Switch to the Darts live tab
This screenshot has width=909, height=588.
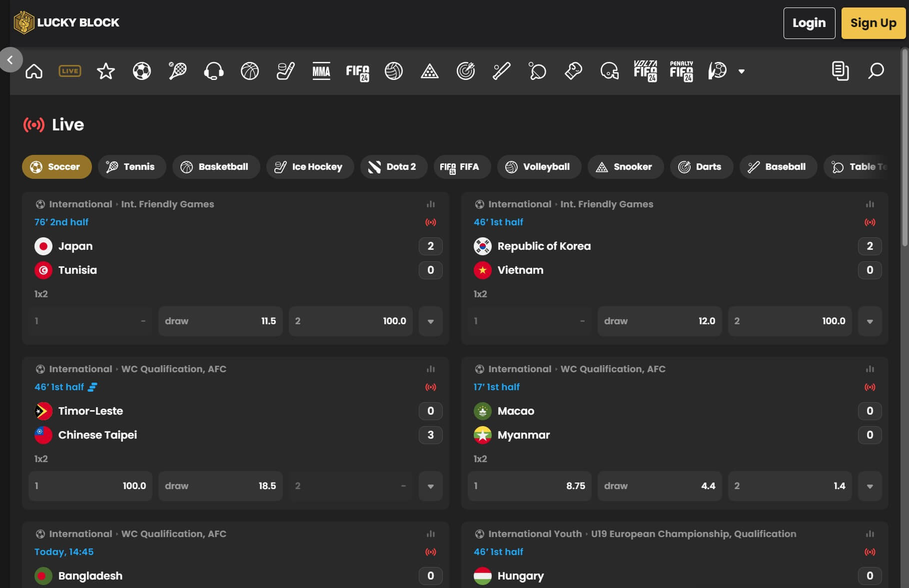tap(702, 167)
